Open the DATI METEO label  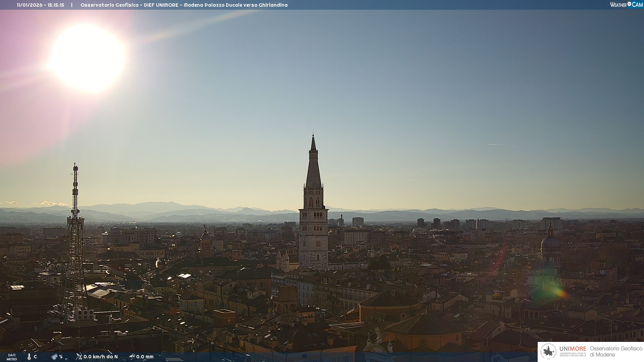point(12,357)
